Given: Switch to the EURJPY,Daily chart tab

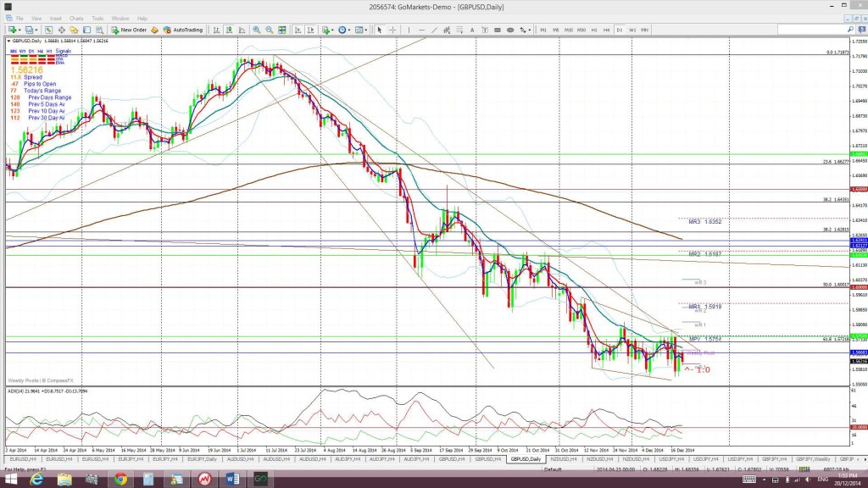Looking at the screenshot, I should pos(202,459).
